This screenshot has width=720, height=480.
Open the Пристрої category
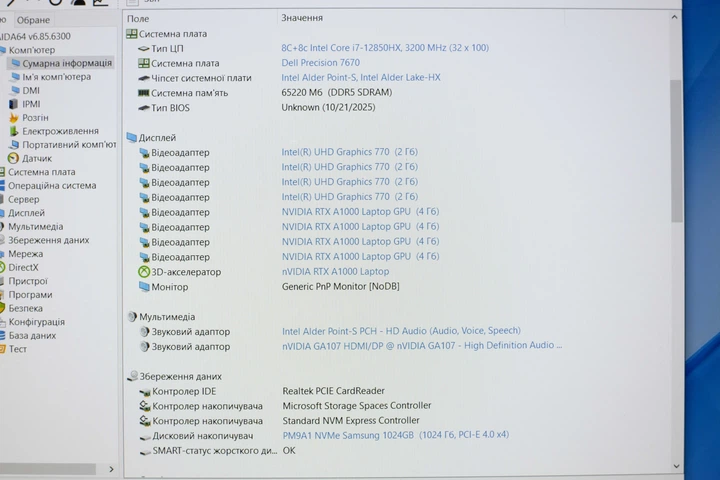coord(28,281)
